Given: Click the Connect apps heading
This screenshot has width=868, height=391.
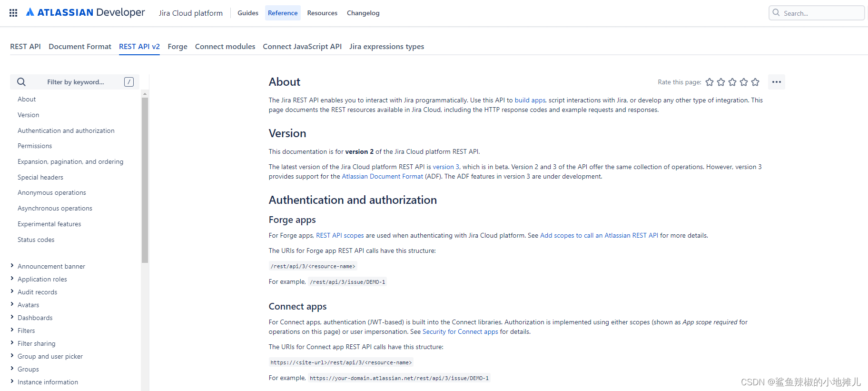Looking at the screenshot, I should point(297,306).
